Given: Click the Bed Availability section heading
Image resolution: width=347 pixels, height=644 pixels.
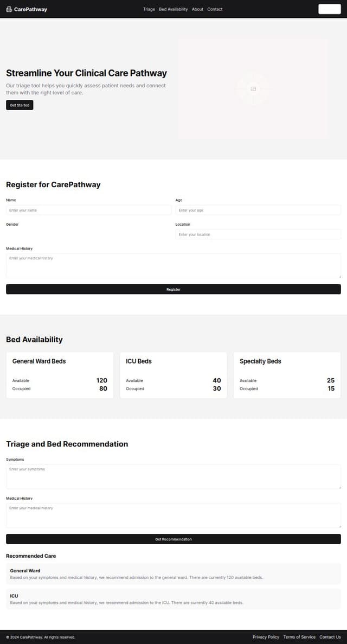Looking at the screenshot, I should point(34,339).
